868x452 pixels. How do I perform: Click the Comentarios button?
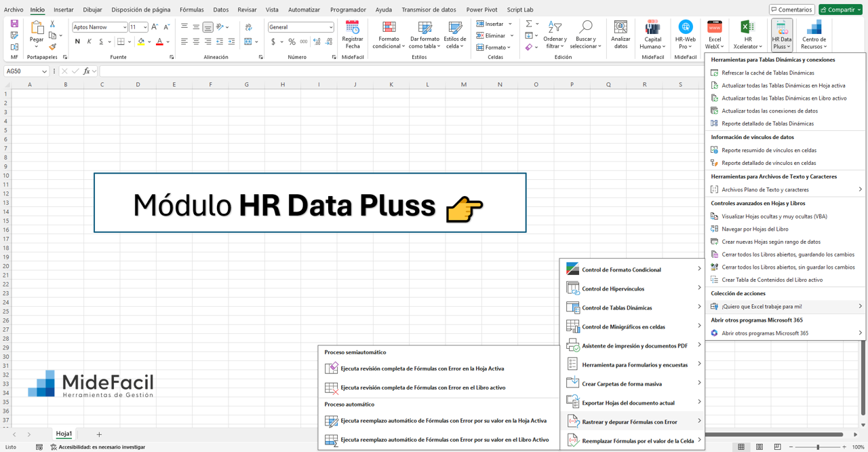click(x=792, y=10)
